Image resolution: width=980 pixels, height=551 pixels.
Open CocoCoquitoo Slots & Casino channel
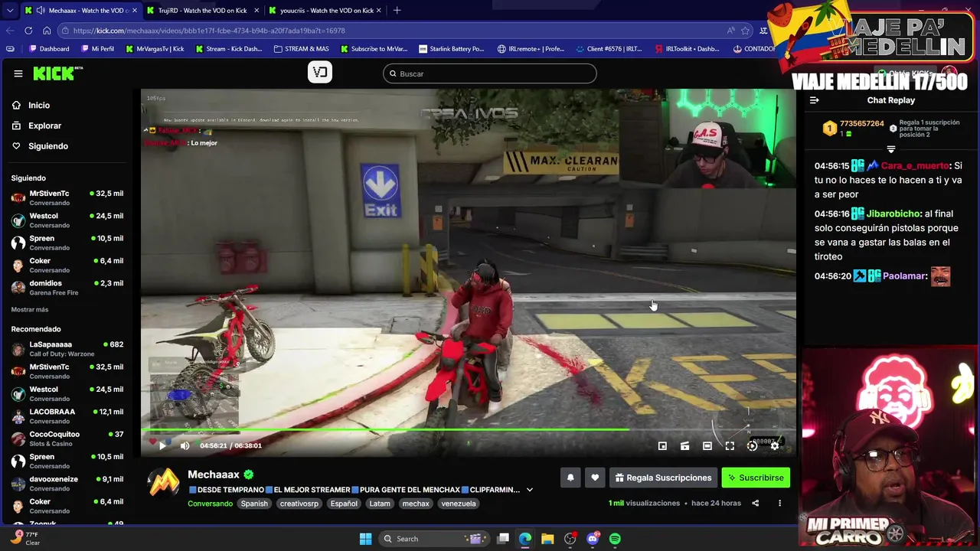67,439
